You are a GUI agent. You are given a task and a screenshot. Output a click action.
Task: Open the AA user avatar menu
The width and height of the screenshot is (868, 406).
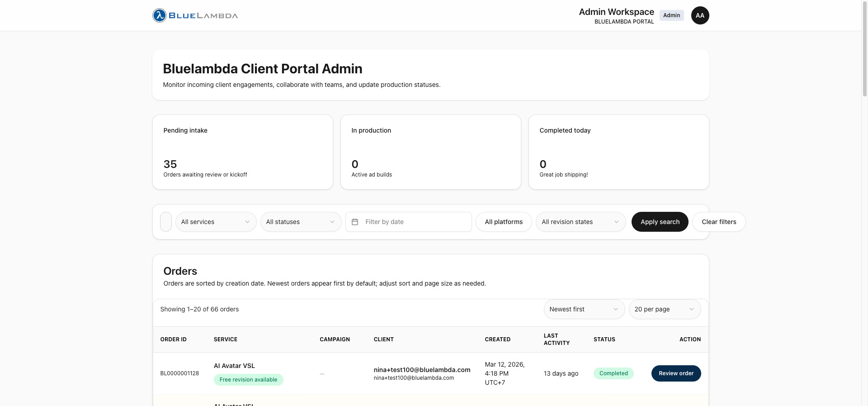700,15
